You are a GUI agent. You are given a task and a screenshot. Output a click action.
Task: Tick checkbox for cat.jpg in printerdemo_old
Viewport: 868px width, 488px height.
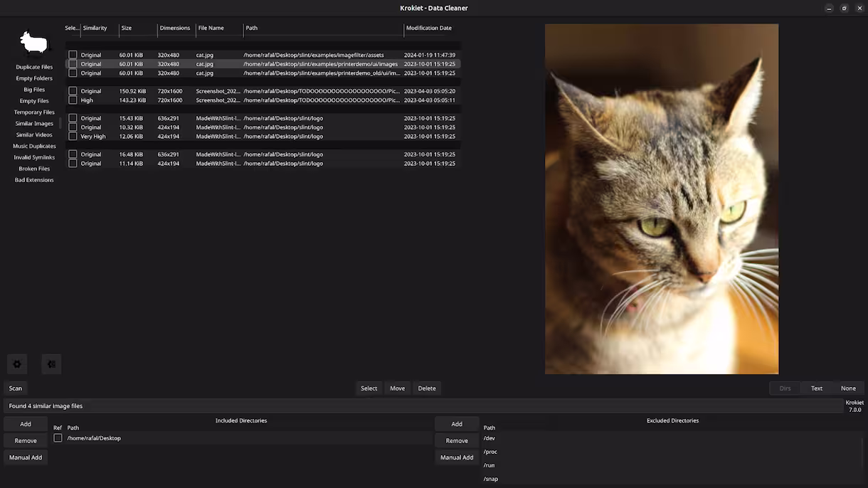point(73,73)
